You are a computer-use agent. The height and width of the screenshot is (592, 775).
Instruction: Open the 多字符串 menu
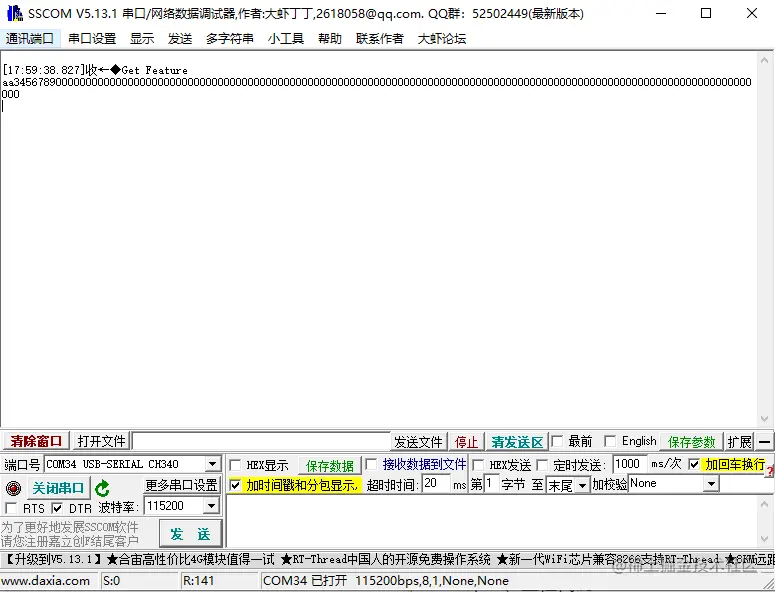[230, 38]
